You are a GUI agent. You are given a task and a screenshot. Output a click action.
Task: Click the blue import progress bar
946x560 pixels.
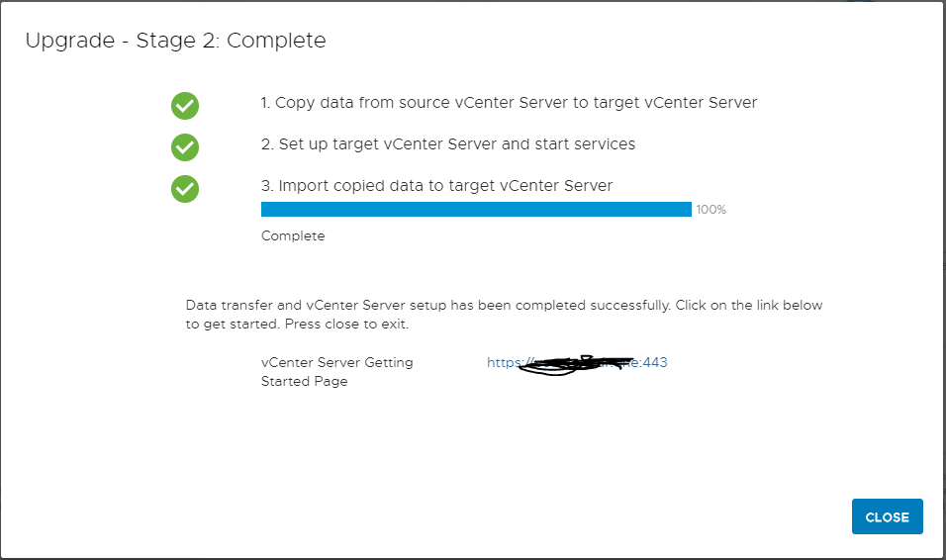click(476, 210)
